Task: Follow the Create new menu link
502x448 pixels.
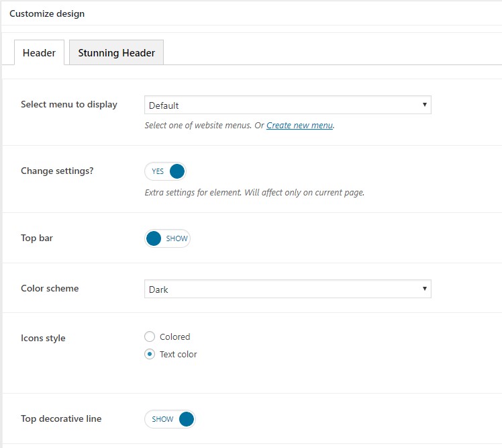Action: 299,126
